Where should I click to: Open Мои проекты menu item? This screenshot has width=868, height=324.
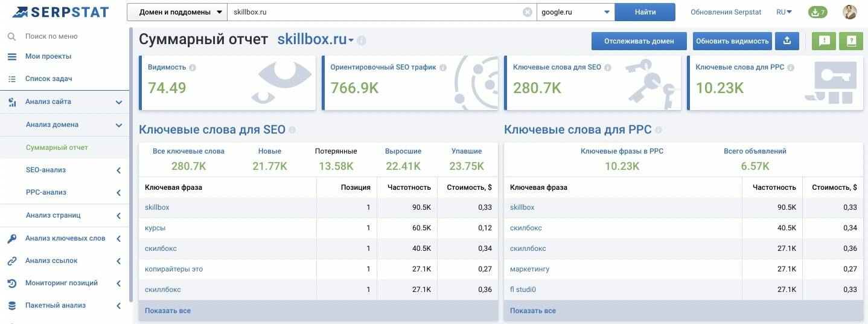click(x=48, y=56)
